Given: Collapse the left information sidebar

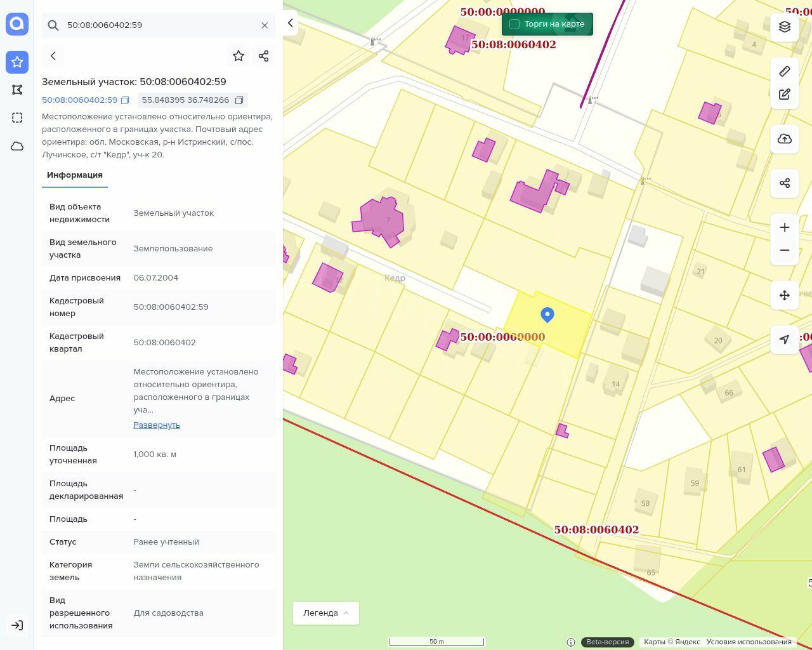Looking at the screenshot, I should [x=291, y=23].
